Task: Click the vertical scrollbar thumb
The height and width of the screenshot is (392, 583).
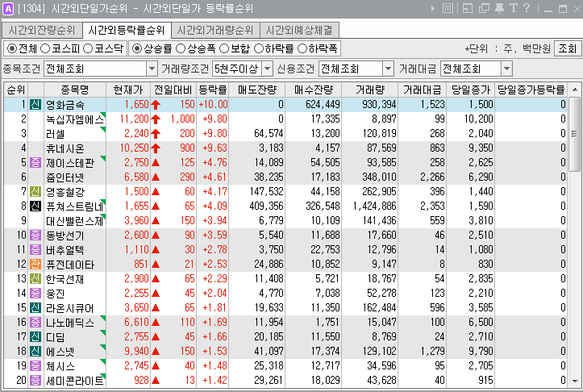Action: tap(575, 134)
